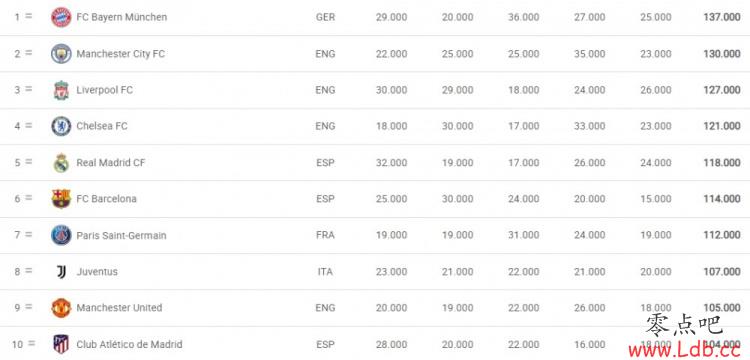Open the Club Atlético de Madrid crest

61,344
